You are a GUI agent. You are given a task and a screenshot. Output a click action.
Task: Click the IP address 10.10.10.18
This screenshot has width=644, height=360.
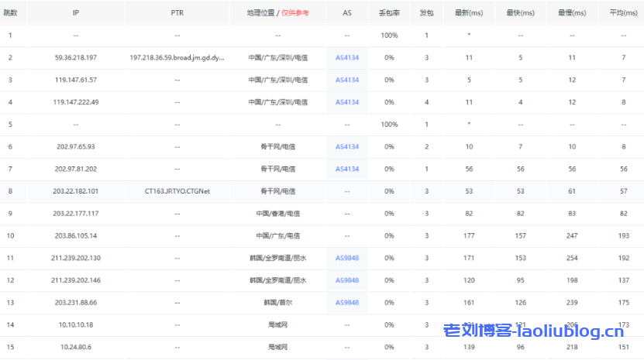click(x=75, y=325)
